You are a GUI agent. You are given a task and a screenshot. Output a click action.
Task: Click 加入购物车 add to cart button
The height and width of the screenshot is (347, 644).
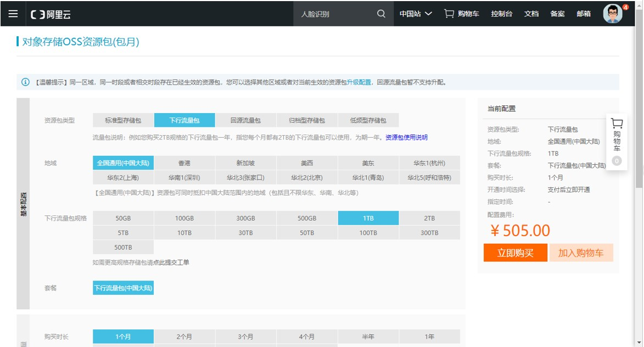click(x=581, y=253)
